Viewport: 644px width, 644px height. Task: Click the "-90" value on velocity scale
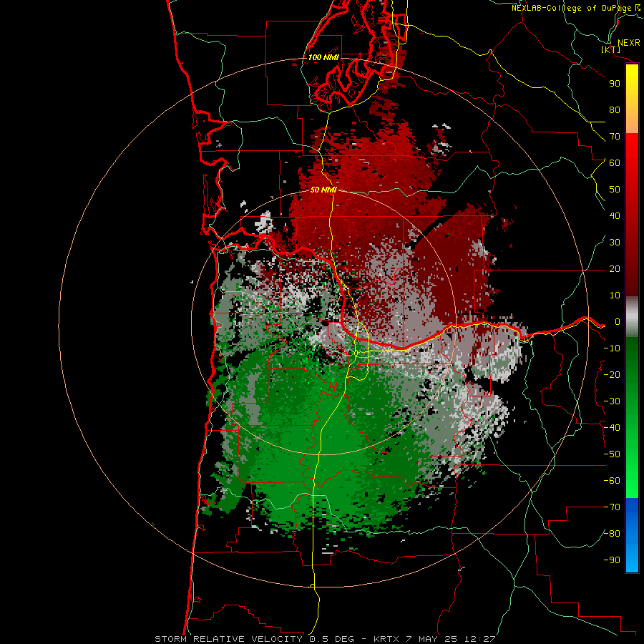[x=612, y=560]
